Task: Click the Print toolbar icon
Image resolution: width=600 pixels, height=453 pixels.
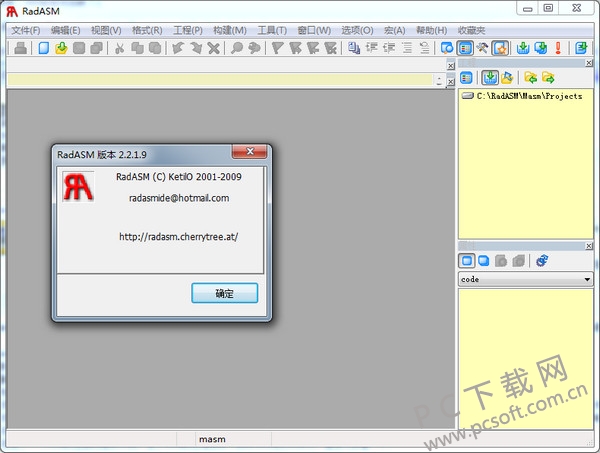Action: (21, 48)
